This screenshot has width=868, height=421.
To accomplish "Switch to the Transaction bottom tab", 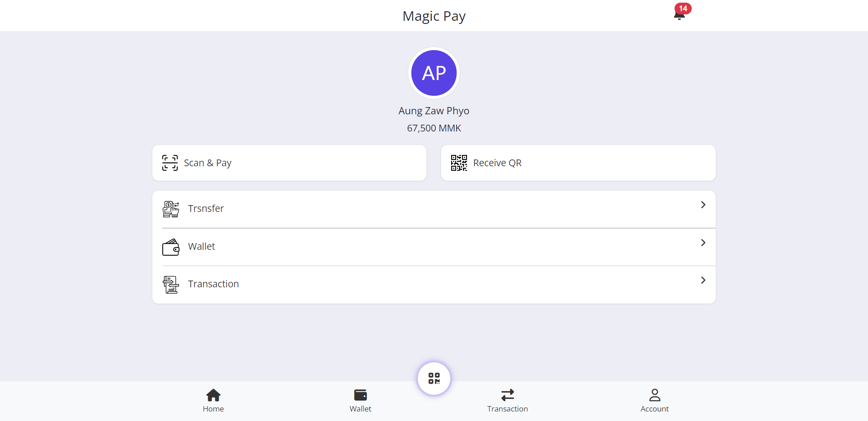I will click(x=507, y=401).
